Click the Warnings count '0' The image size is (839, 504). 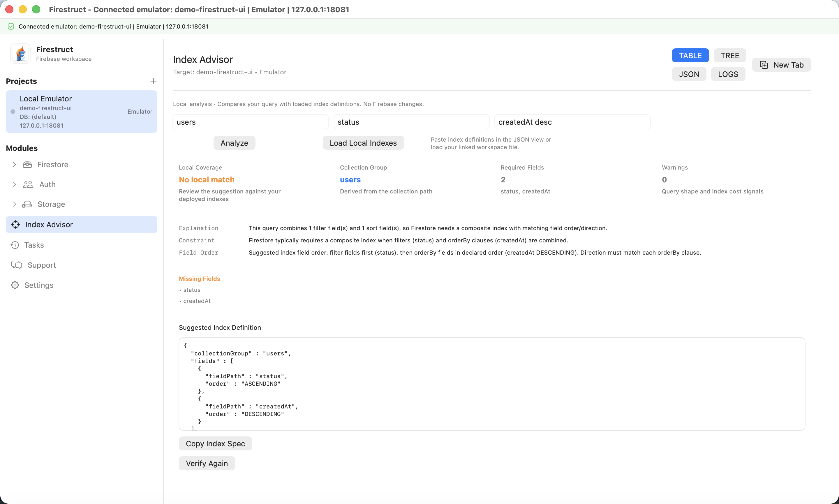click(664, 180)
